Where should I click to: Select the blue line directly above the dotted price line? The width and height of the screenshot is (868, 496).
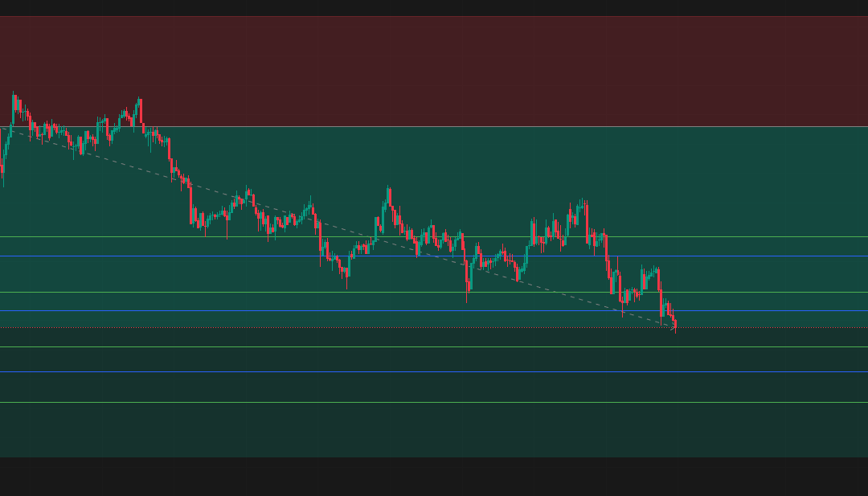pyautogui.click(x=434, y=311)
